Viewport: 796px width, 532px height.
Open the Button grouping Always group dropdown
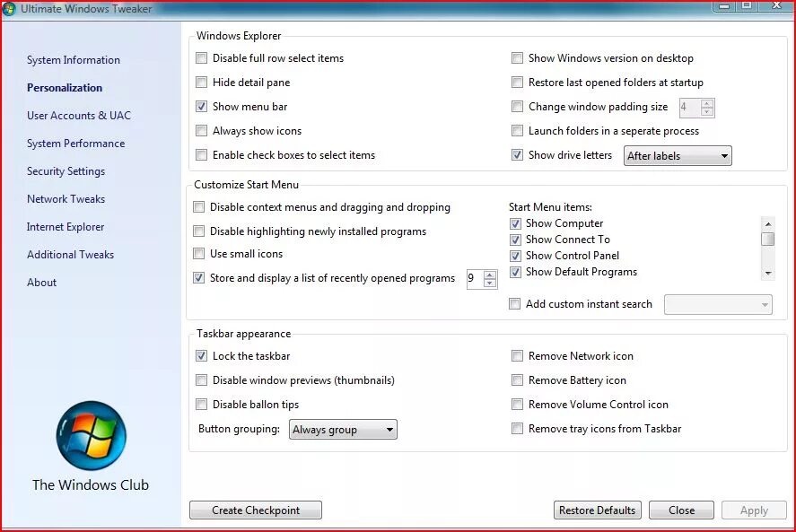click(x=343, y=430)
